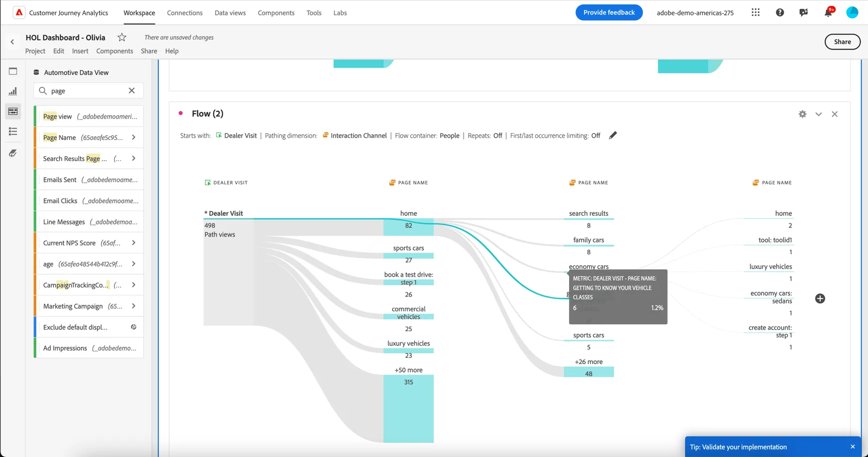The image size is (868, 457).
Task: Switch to the Data views tab
Action: 230,13
